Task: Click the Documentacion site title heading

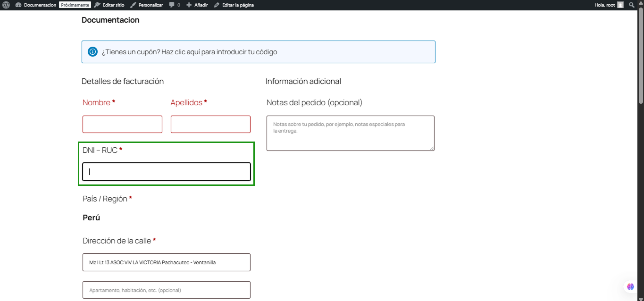Action: pyautogui.click(x=110, y=20)
